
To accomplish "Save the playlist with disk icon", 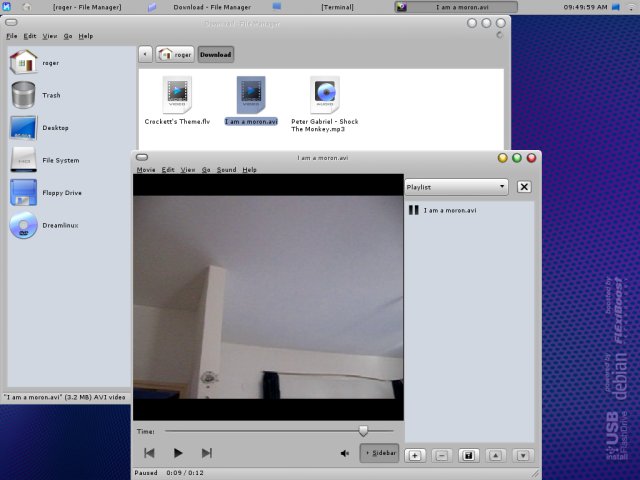I will (469, 456).
